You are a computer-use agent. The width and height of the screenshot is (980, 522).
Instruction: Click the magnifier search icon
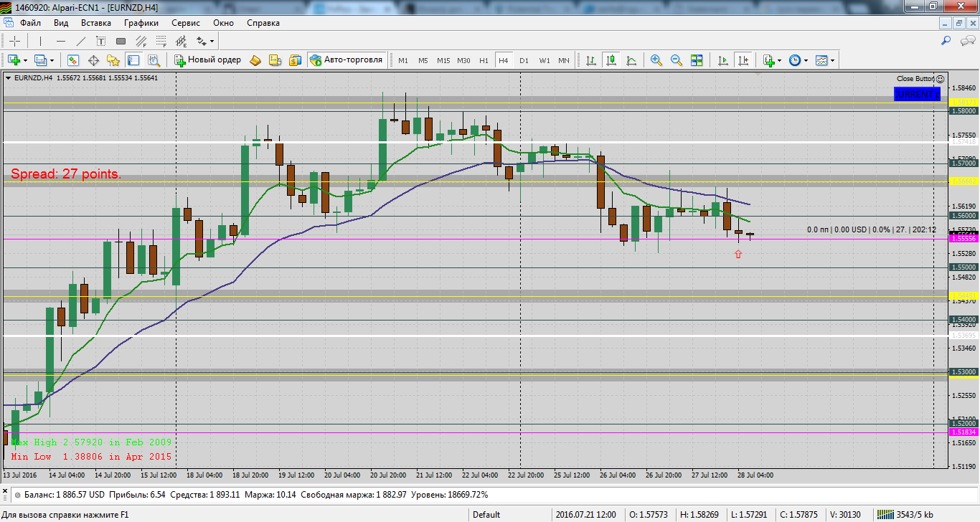coord(946,41)
